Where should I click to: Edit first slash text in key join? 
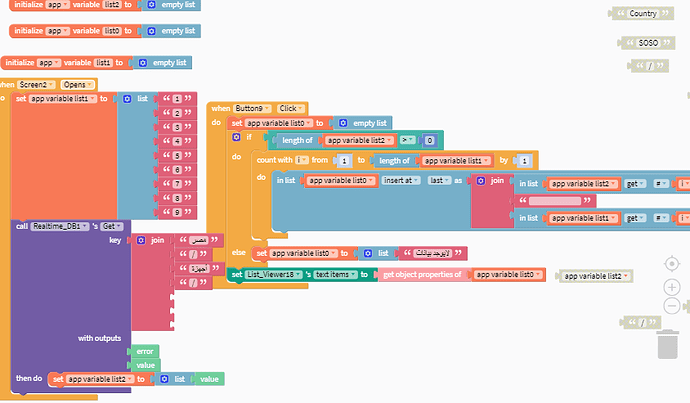coord(193,254)
